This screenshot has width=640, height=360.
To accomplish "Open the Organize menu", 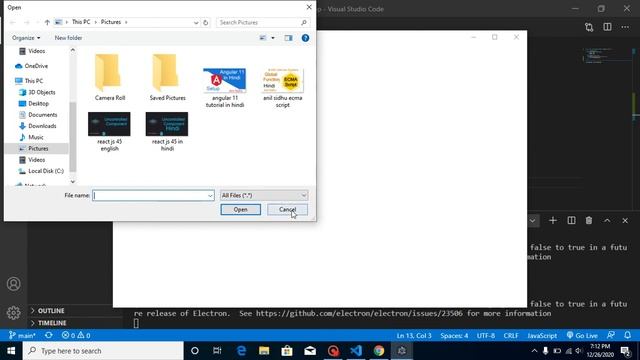I will tap(26, 38).
